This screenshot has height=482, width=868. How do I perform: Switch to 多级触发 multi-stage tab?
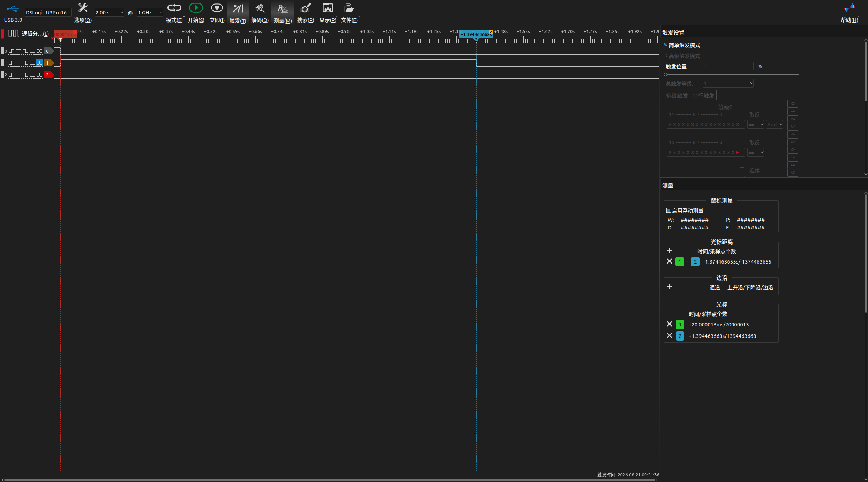coord(676,96)
